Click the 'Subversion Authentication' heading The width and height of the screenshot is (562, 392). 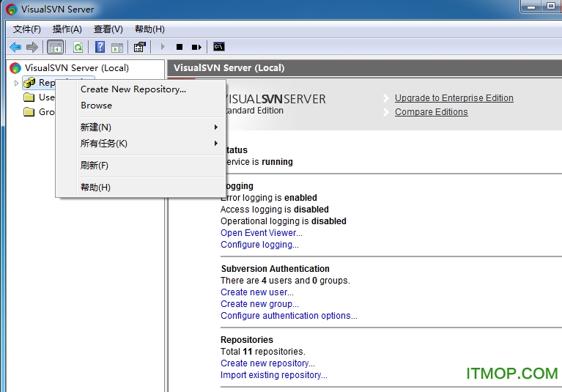coord(276,269)
